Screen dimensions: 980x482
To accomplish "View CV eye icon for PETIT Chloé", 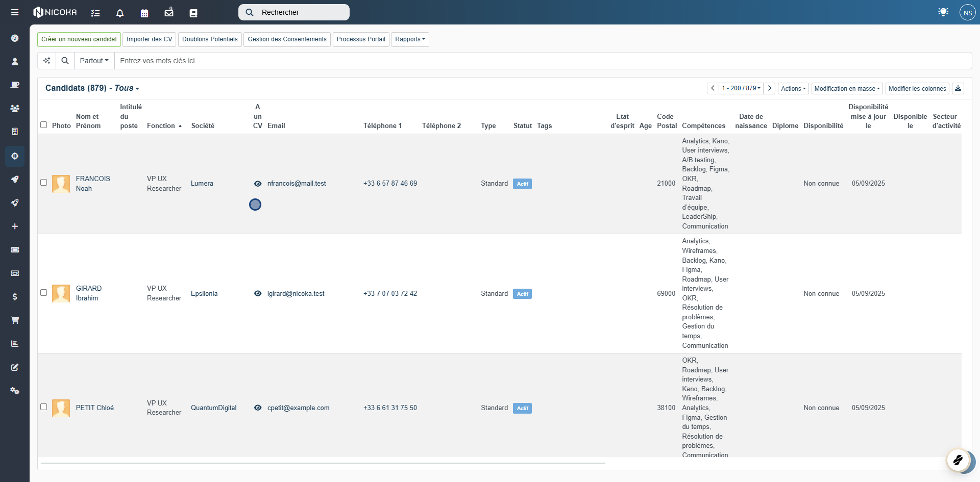I will click(258, 408).
